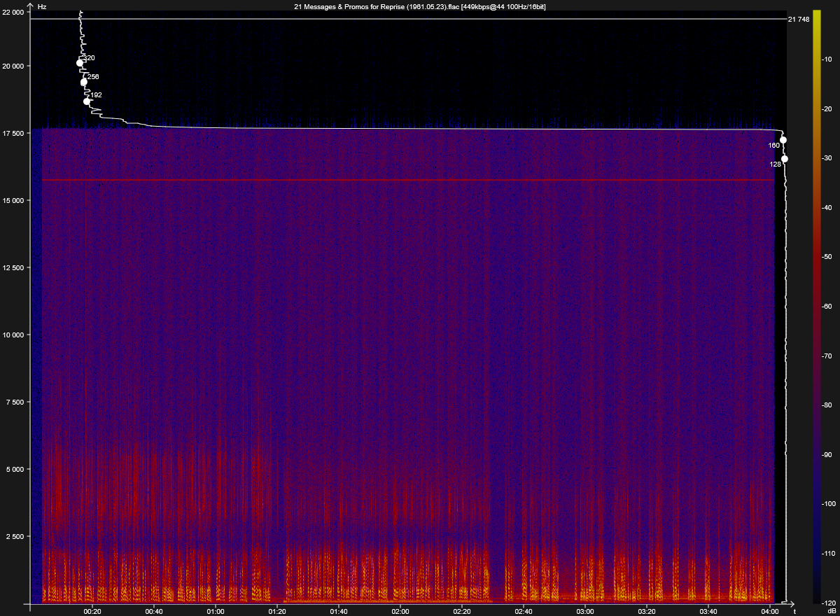Click the -90 dB scale label
This screenshot has height=616, width=840.
tap(827, 455)
